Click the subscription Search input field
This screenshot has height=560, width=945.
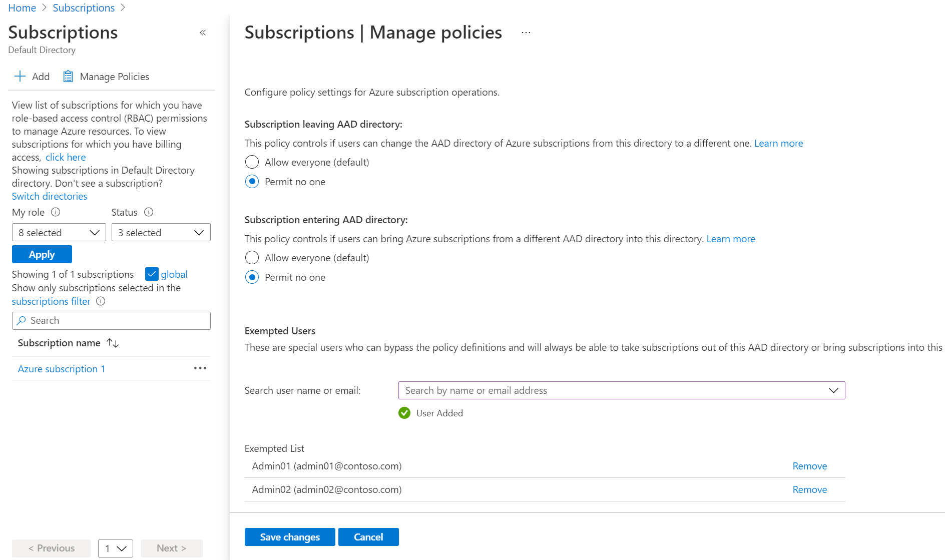111,320
